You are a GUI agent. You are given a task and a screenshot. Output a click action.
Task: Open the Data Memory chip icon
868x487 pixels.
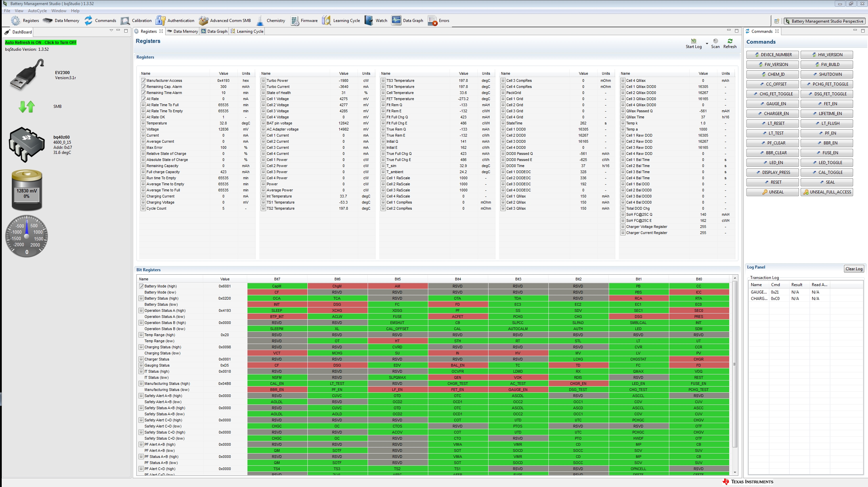pyautogui.click(x=47, y=21)
